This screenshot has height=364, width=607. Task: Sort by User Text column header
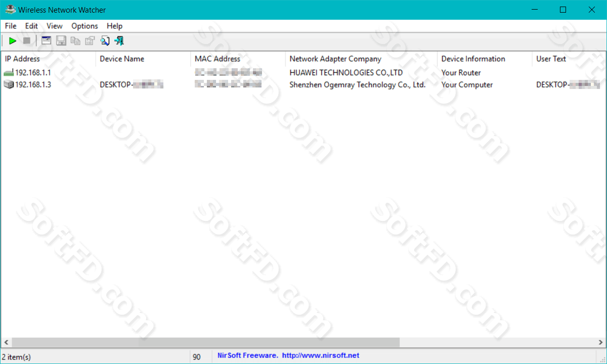(569, 59)
